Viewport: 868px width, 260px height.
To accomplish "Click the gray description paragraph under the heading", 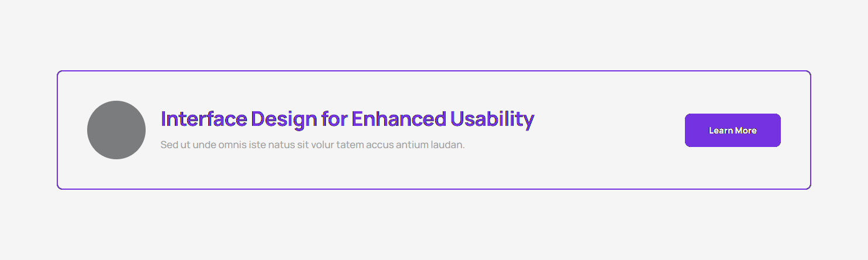I will click(x=312, y=145).
